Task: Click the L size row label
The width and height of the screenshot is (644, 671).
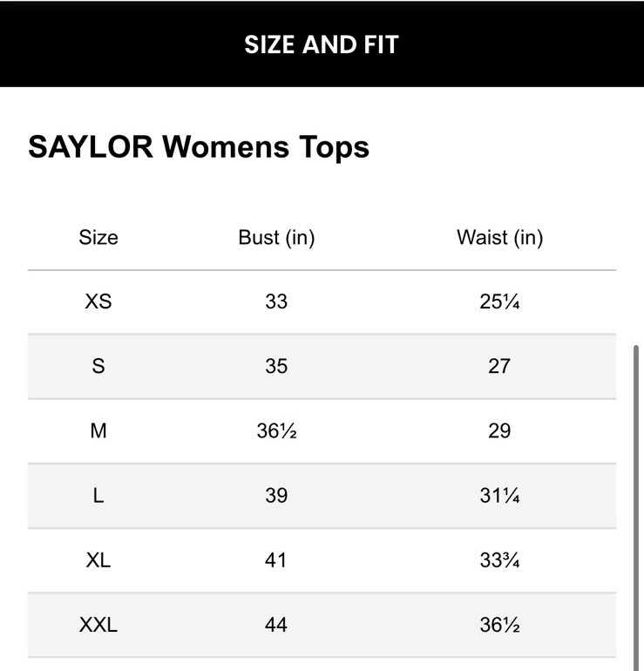Action: tap(98, 495)
